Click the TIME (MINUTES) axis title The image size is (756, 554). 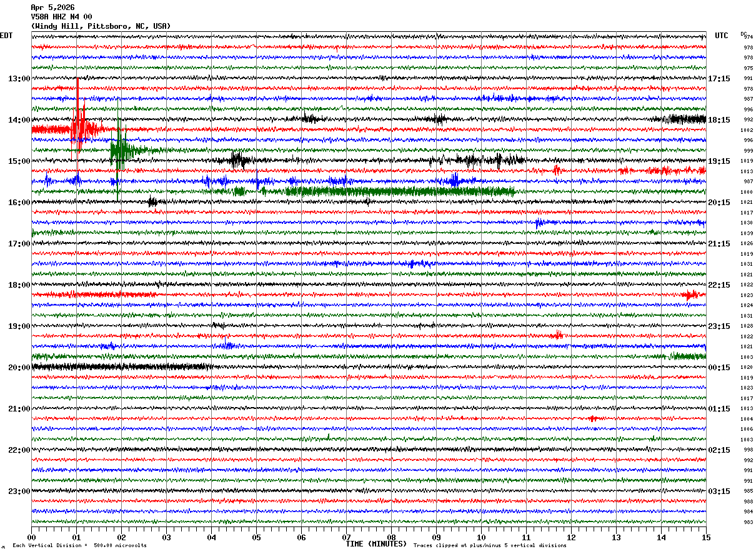(376, 544)
